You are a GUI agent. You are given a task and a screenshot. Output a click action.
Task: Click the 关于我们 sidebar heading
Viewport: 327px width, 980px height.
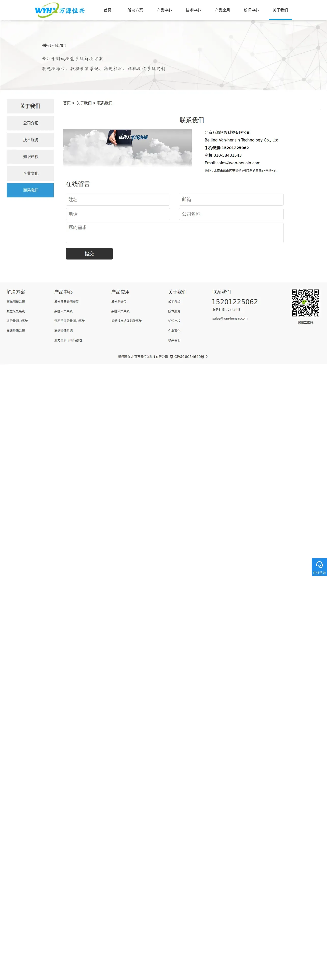pyautogui.click(x=31, y=106)
